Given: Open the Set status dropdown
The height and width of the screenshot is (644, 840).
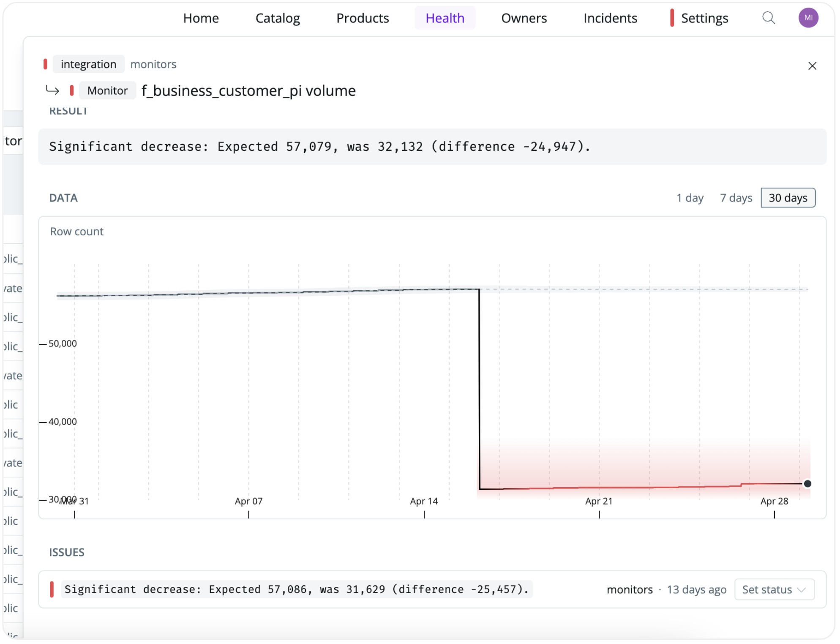Looking at the screenshot, I should pyautogui.click(x=774, y=589).
